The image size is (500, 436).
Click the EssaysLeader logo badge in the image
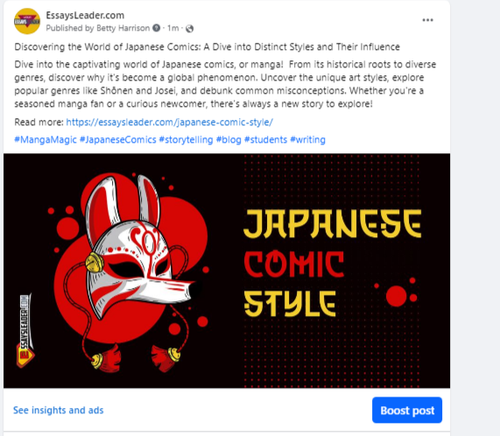(x=26, y=330)
